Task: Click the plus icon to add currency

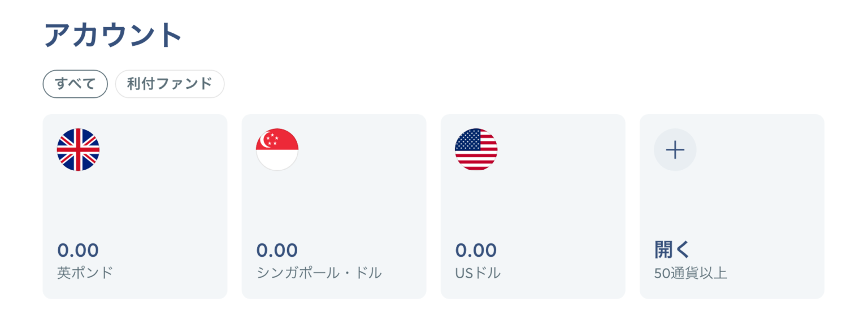Action: point(675,150)
